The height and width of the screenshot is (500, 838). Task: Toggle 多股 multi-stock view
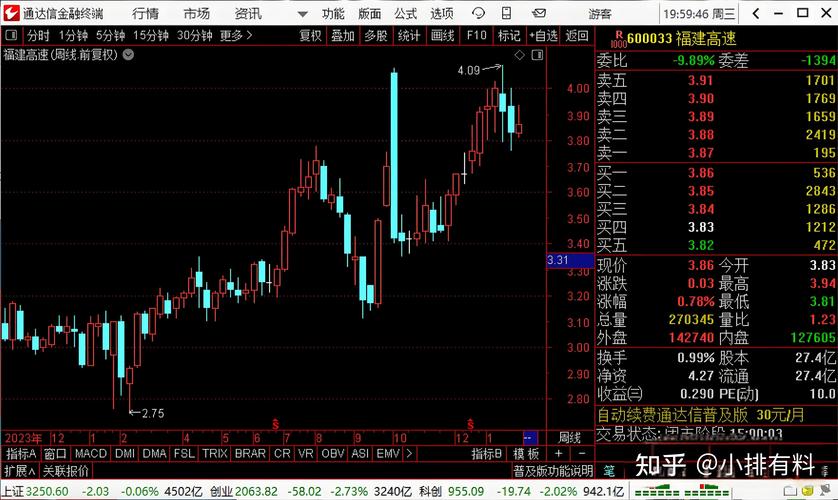375,35
